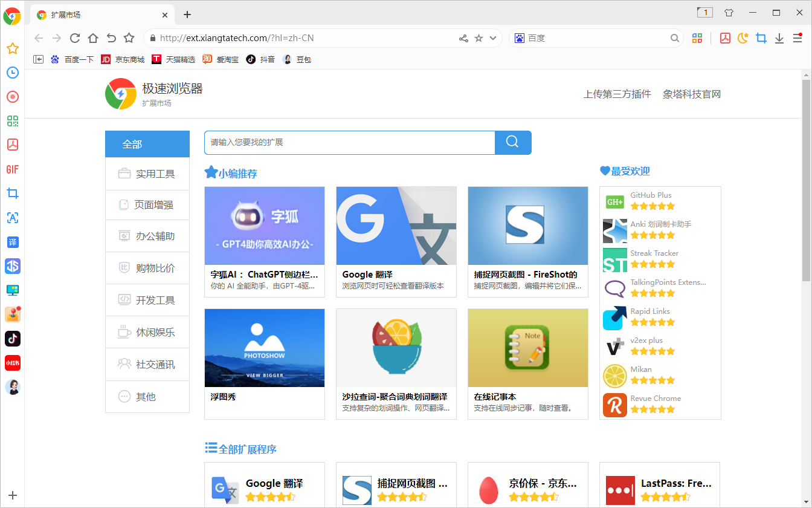Collapse the bookmarks bar sidebar toggle
812x508 pixels.
click(39, 59)
